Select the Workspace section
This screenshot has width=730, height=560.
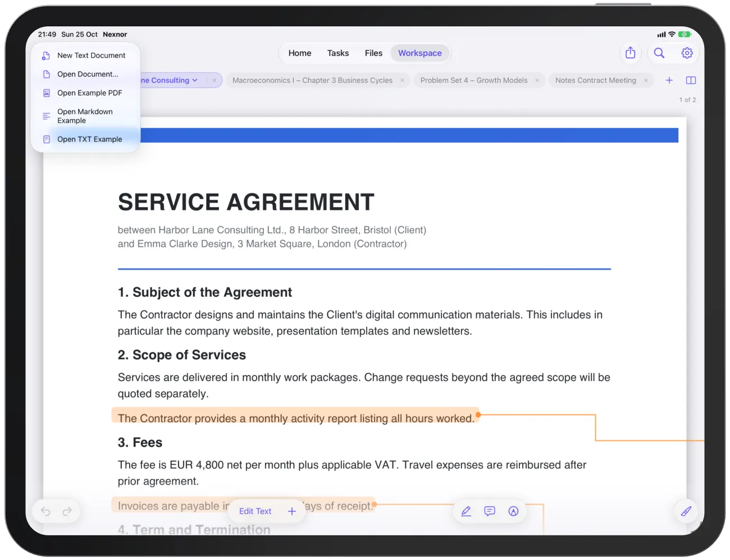pyautogui.click(x=420, y=53)
